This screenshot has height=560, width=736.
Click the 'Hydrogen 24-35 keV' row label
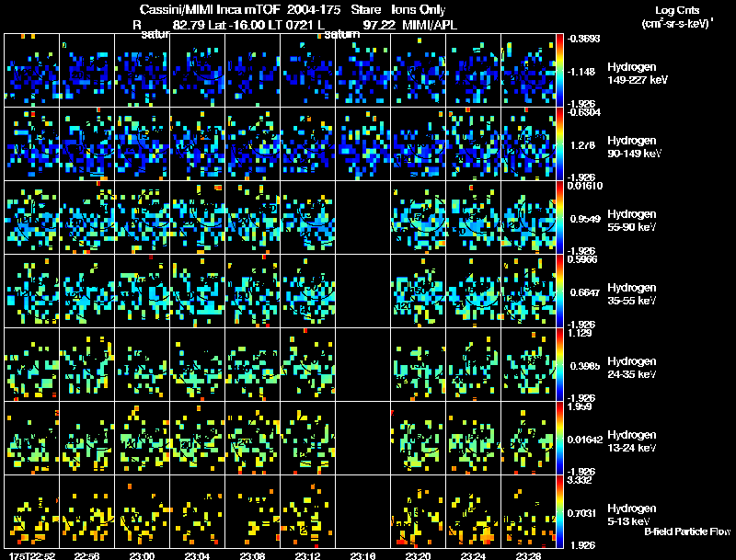[632, 368]
